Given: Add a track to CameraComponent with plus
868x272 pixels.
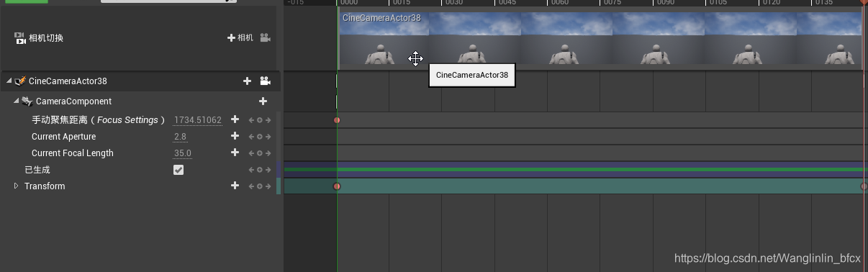Looking at the screenshot, I should point(263,101).
